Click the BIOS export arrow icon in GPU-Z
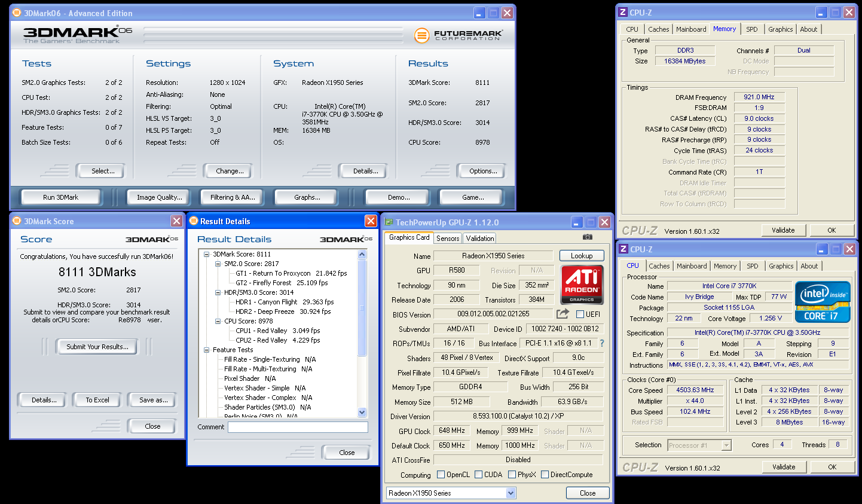Viewport: 862px width, 504px height. [x=563, y=313]
